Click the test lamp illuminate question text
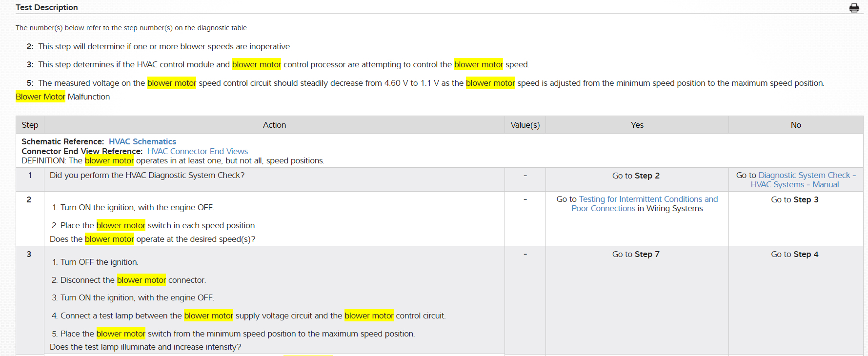868x356 pixels. click(x=145, y=347)
